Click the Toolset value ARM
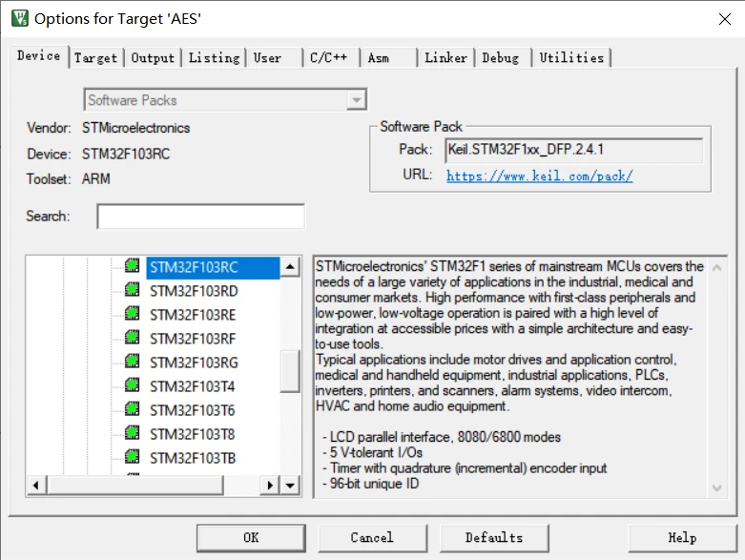This screenshot has height=560, width=745. click(x=96, y=179)
